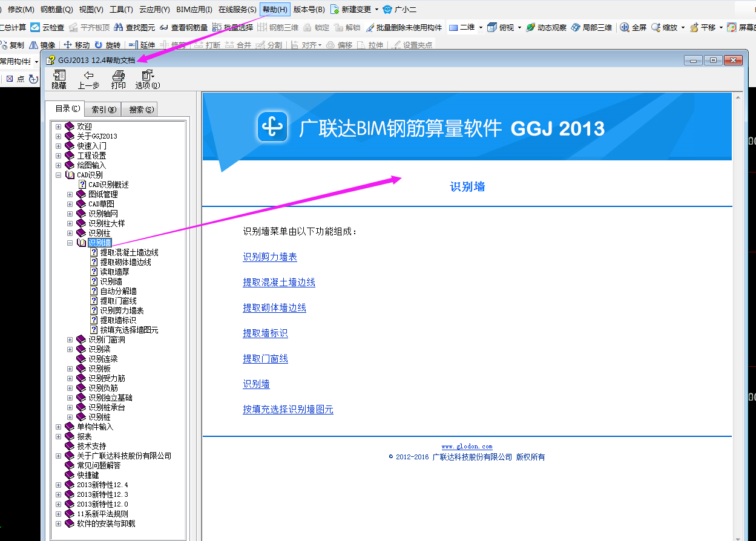Screen dimensions: 756x541
Task: Open the 按填充选择识别墙图元 link
Action: 288,410
